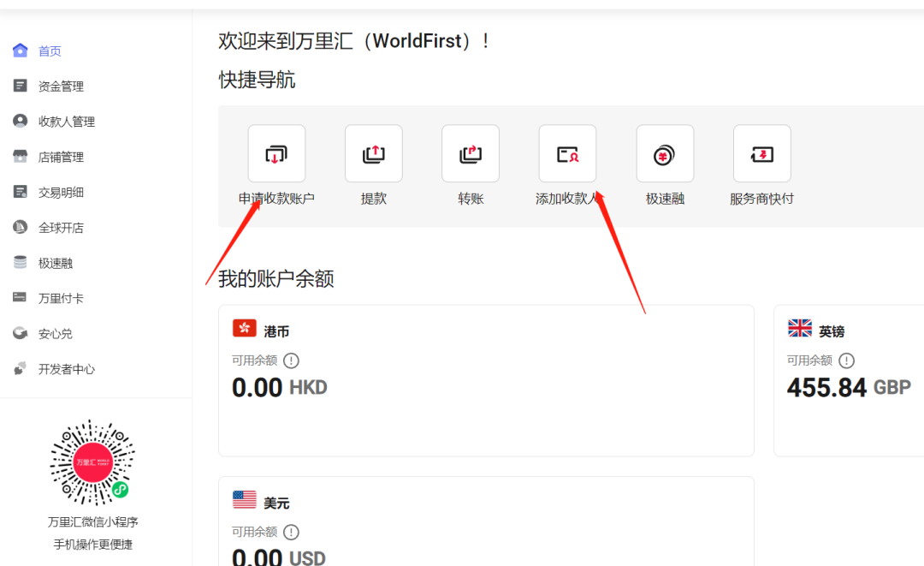Click the 我的账户余额 heading
Viewport: 924px width, 566px height.
(275, 278)
